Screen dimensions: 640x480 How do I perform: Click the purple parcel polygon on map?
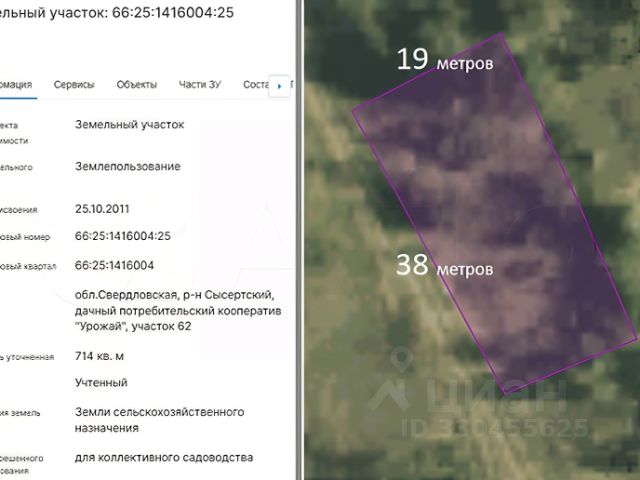(x=494, y=212)
